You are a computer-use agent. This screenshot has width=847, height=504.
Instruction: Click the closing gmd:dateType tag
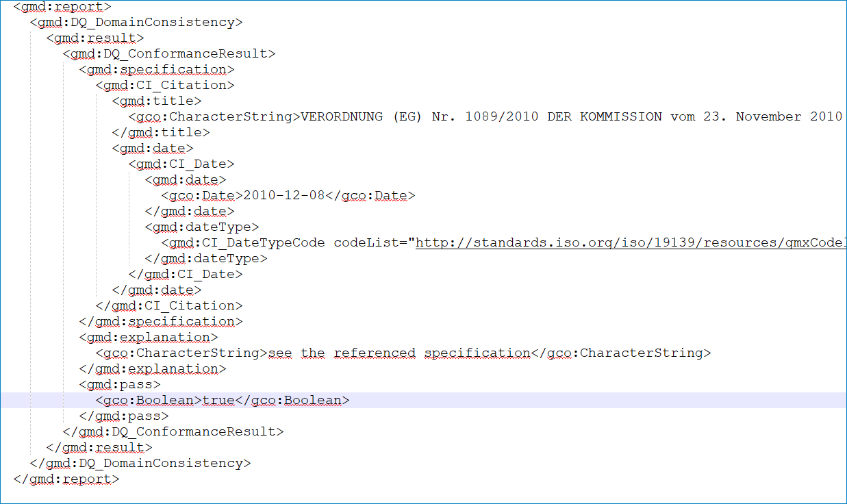(205, 258)
